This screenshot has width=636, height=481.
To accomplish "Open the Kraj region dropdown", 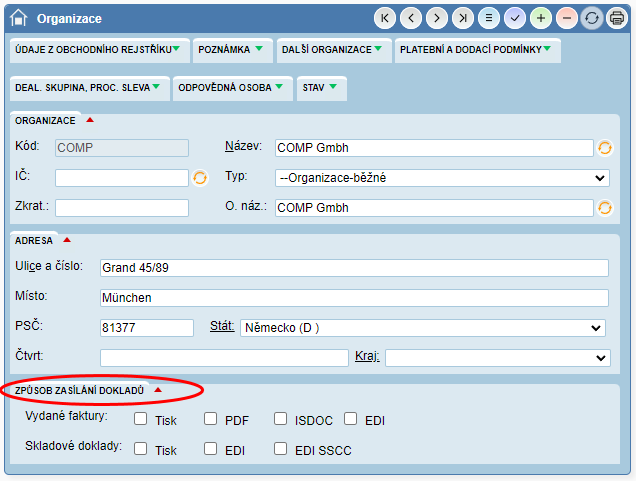I will point(497,358).
